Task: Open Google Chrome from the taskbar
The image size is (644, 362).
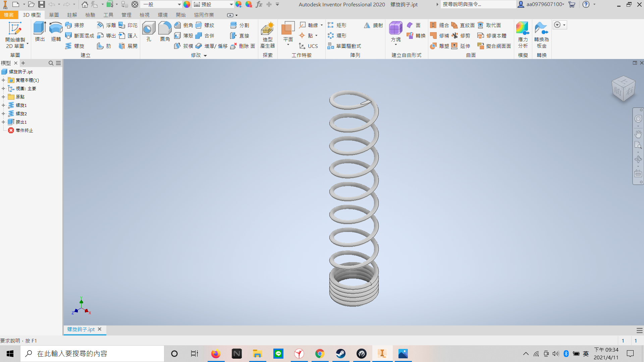Action: [x=320, y=354]
